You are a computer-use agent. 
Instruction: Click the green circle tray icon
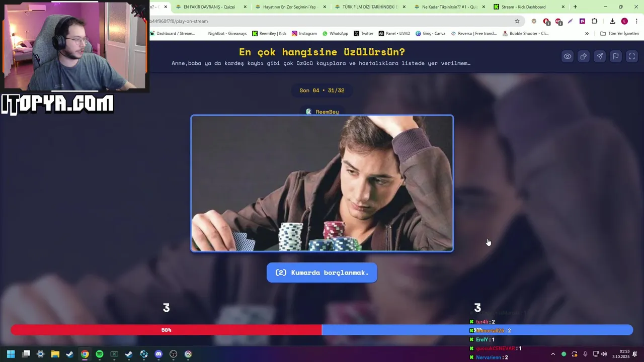coord(563,354)
